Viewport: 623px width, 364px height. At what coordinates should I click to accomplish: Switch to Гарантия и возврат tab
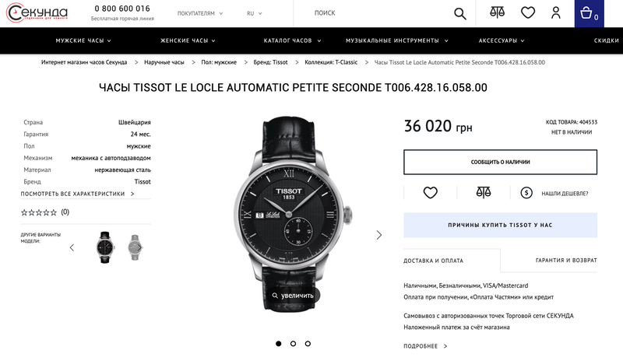pos(566,261)
